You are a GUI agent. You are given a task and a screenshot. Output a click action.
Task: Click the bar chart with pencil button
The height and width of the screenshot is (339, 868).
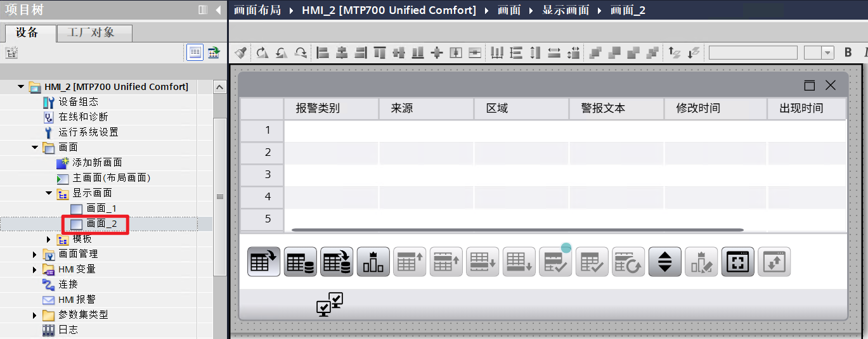point(701,262)
